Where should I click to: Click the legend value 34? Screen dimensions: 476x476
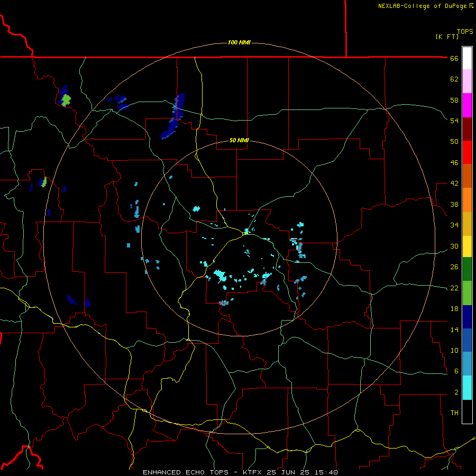tap(454, 225)
